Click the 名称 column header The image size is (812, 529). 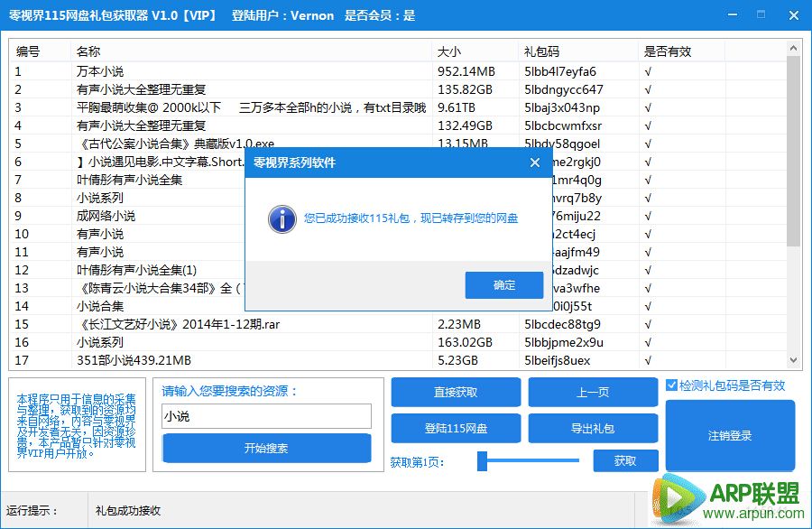[251, 51]
